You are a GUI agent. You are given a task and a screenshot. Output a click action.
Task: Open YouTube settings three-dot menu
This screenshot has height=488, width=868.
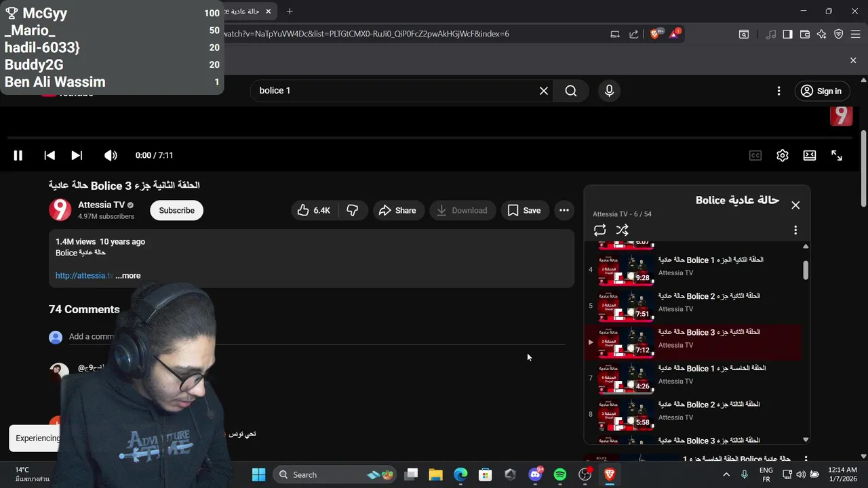(x=779, y=91)
